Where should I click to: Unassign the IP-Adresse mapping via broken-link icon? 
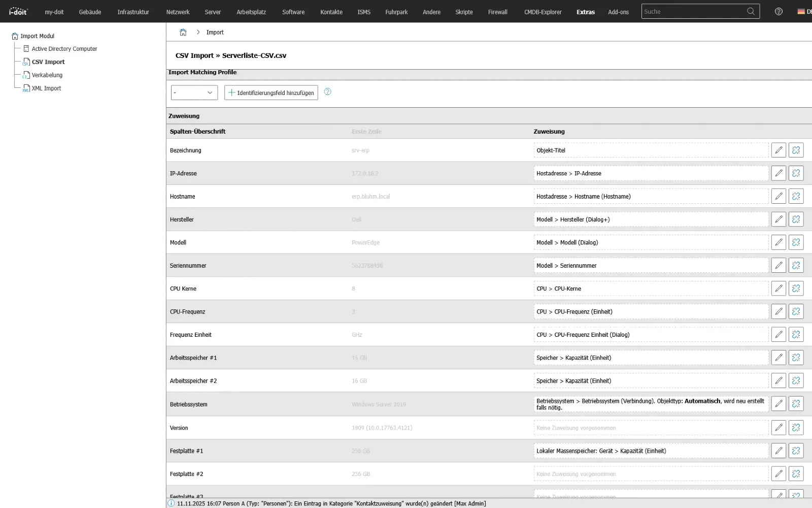coord(796,173)
